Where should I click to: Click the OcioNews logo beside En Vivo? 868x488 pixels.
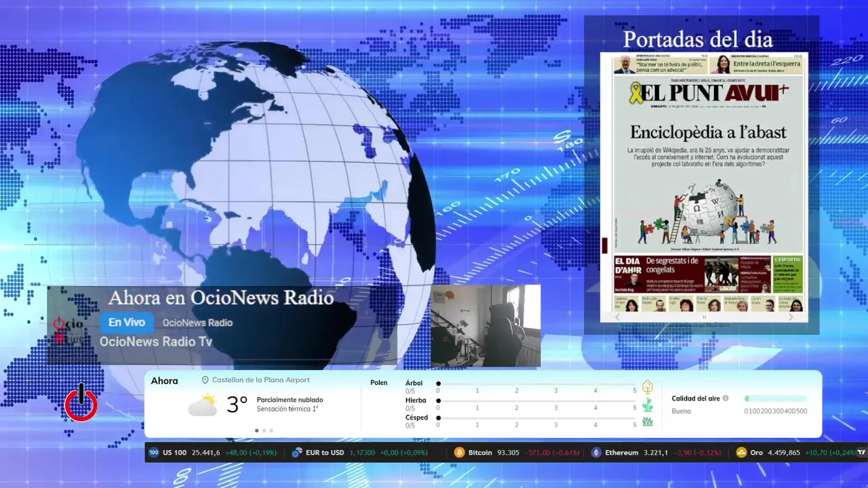pyautogui.click(x=68, y=331)
